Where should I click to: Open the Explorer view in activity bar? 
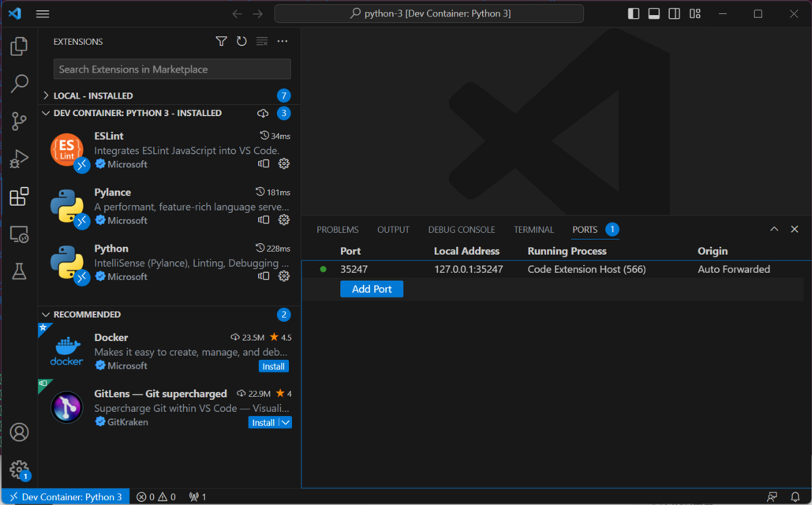tap(19, 46)
